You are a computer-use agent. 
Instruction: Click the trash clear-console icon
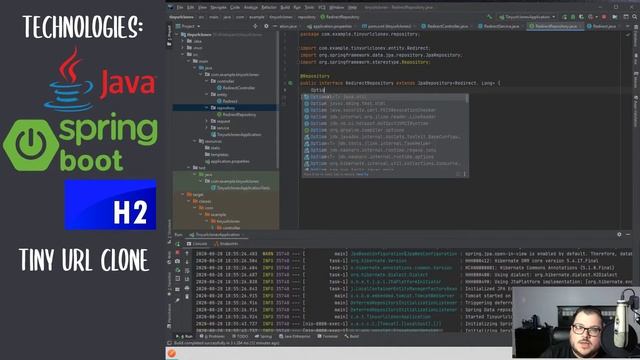tap(187, 296)
